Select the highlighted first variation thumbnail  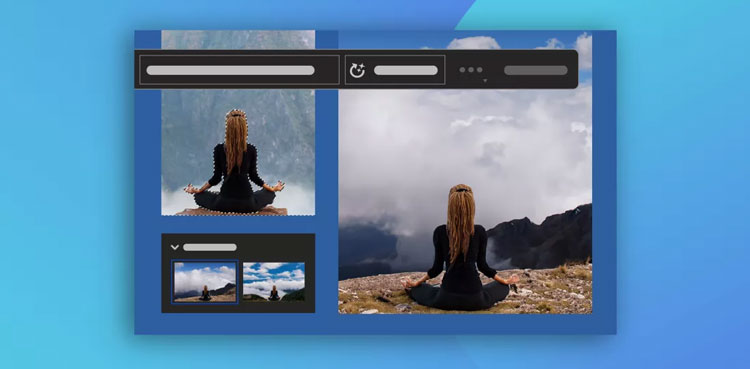(x=205, y=282)
